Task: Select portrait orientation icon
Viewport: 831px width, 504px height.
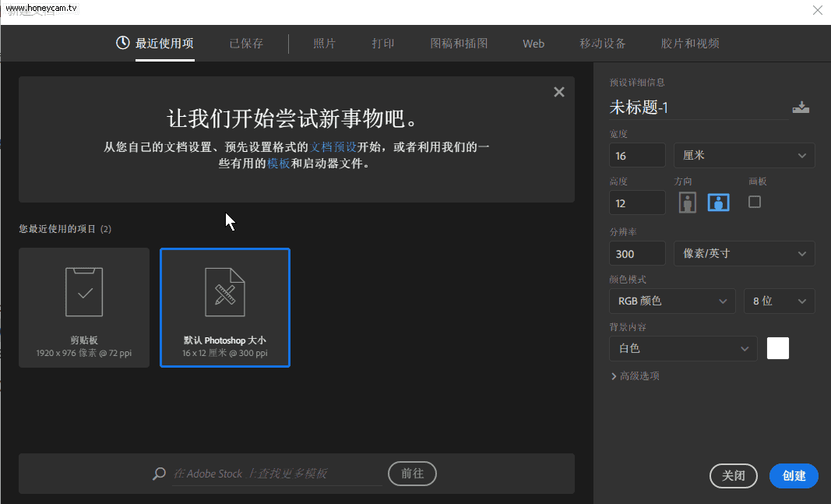Action: click(687, 203)
